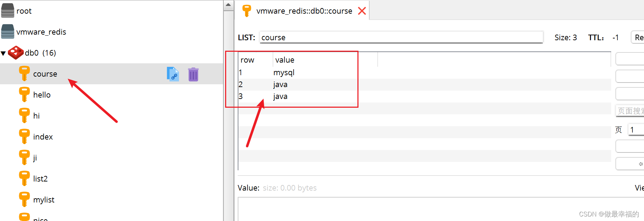Viewport: 644px width, 221px height.
Task: Click the scroll up arrow of tree scrollbar
Action: pyautogui.click(x=228, y=5)
